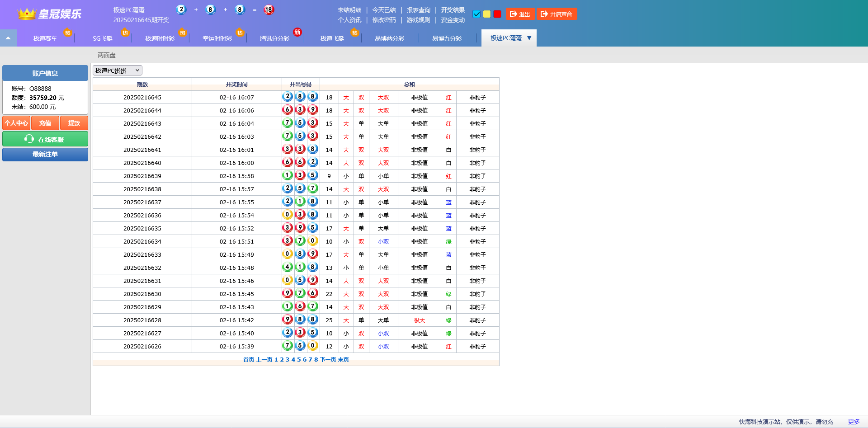Select the 两面盘 sub-tab

tap(107, 55)
